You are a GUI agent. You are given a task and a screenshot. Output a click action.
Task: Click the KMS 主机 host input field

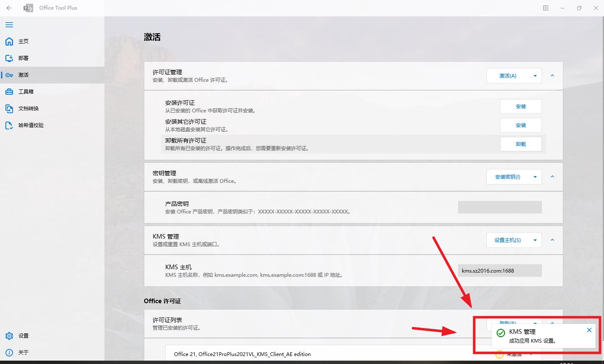tap(499, 270)
